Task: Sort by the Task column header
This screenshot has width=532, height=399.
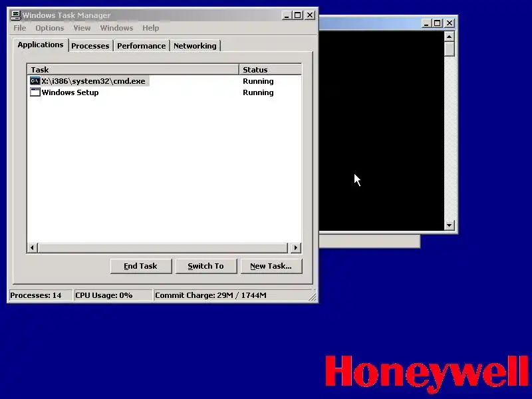Action: tap(133, 70)
